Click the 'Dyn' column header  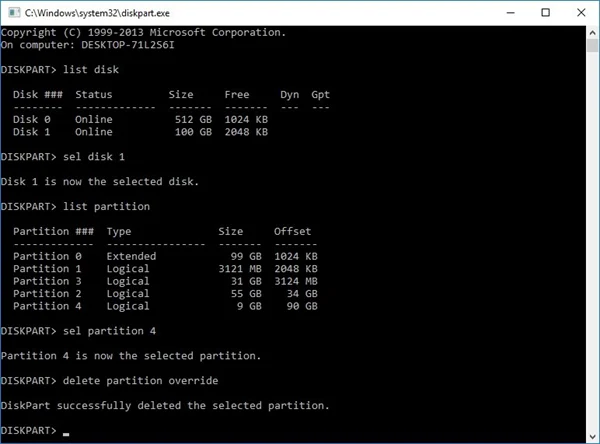click(x=290, y=95)
